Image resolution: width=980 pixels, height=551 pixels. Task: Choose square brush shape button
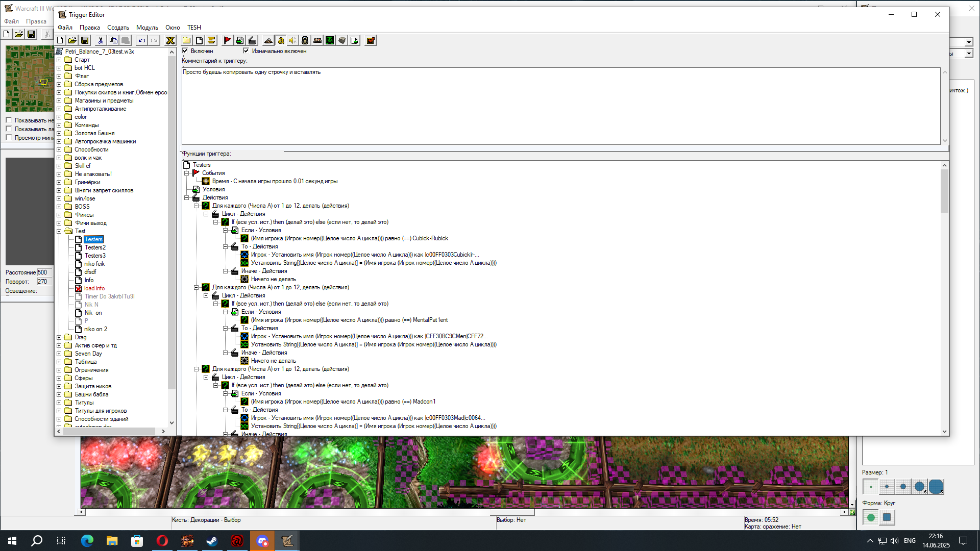tap(887, 517)
